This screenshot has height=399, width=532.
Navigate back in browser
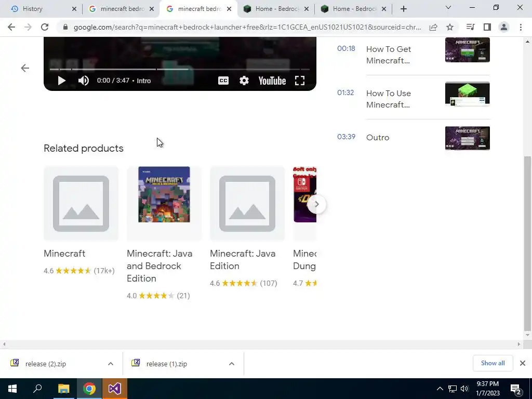pyautogui.click(x=11, y=27)
